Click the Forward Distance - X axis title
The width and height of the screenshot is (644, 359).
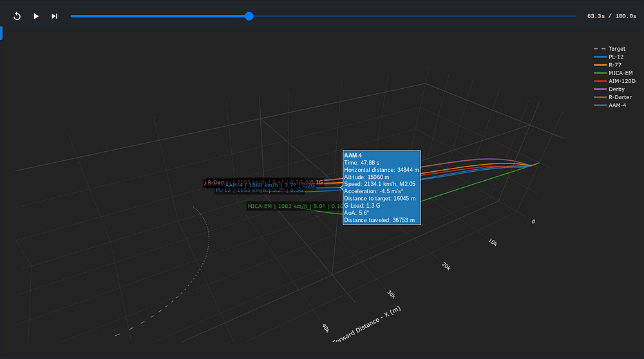366,324
